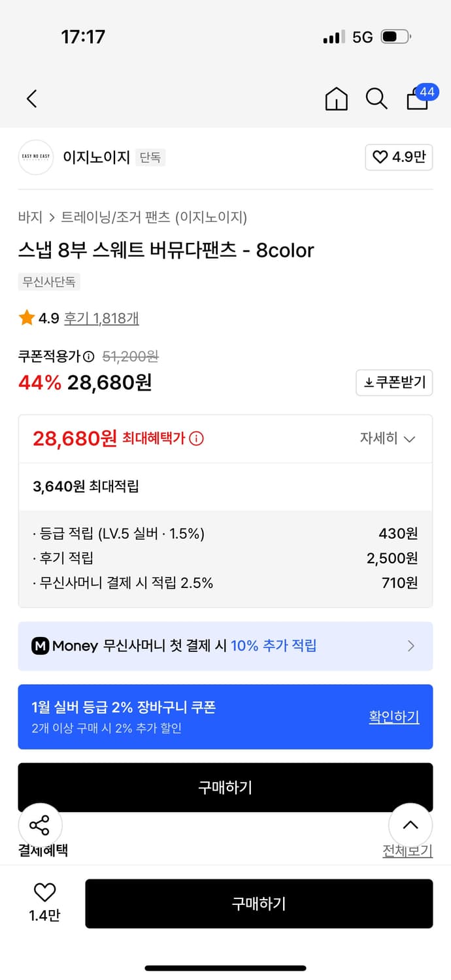This screenshot has height=980, width=451.
Task: Open the Money banner via right chevron
Action: (411, 646)
